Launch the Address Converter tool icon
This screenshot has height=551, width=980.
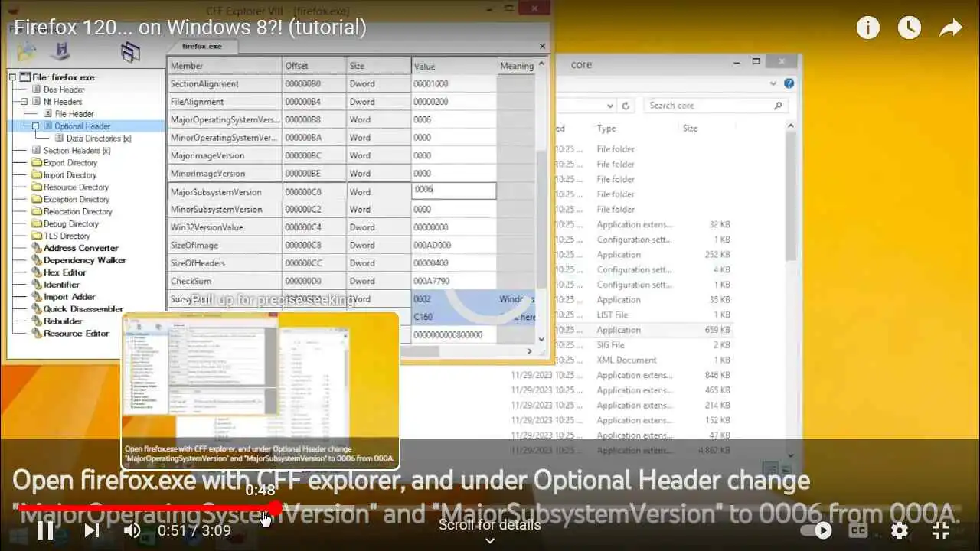[37, 248]
